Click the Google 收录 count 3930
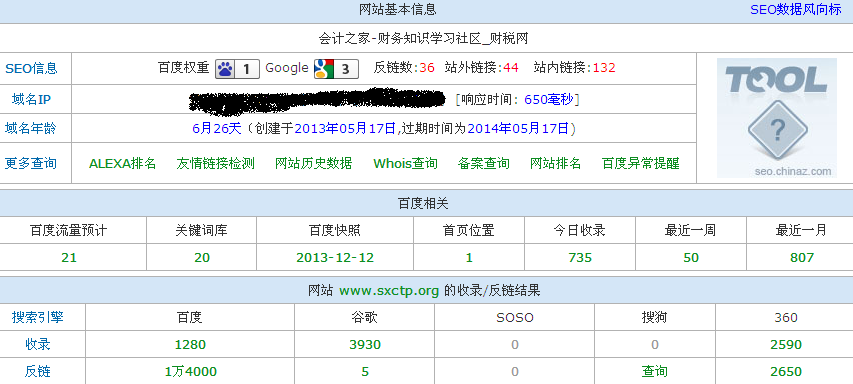This screenshot has width=853, height=384. point(365,345)
